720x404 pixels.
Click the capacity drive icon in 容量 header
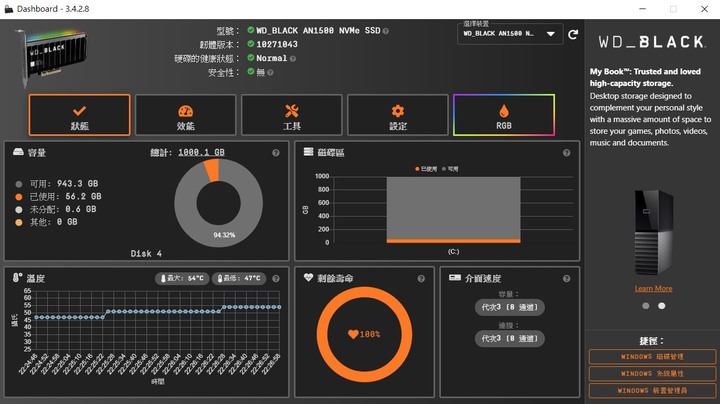pyautogui.click(x=18, y=152)
